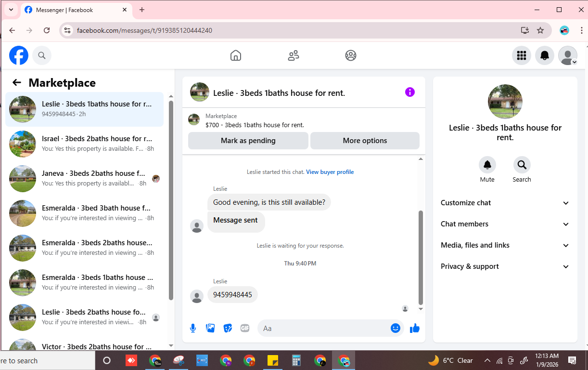Open the Windows action center notifications

[573, 360]
